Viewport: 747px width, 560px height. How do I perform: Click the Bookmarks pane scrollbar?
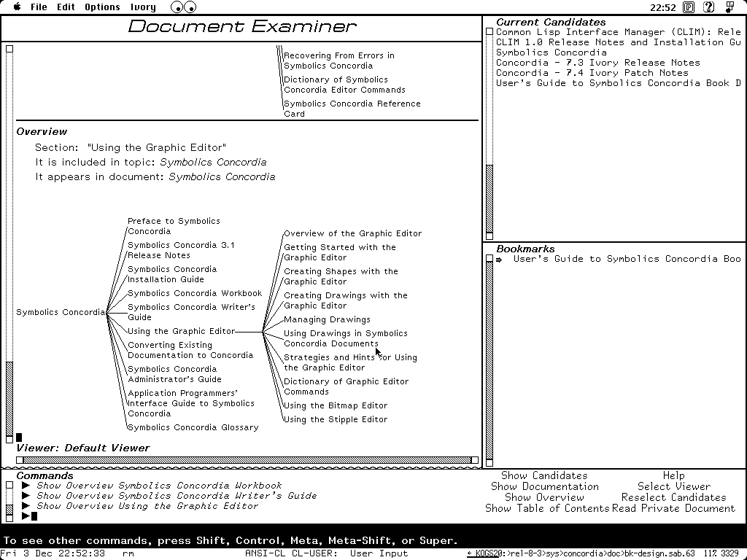coord(489,360)
